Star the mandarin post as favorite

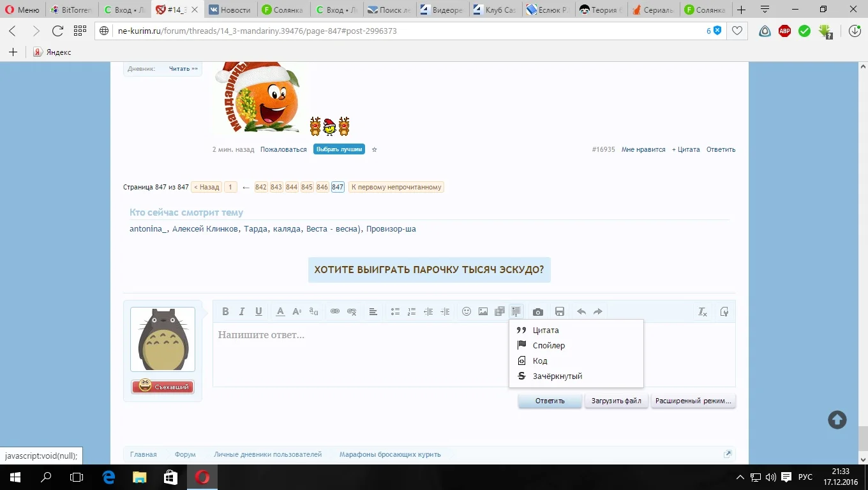coord(374,149)
